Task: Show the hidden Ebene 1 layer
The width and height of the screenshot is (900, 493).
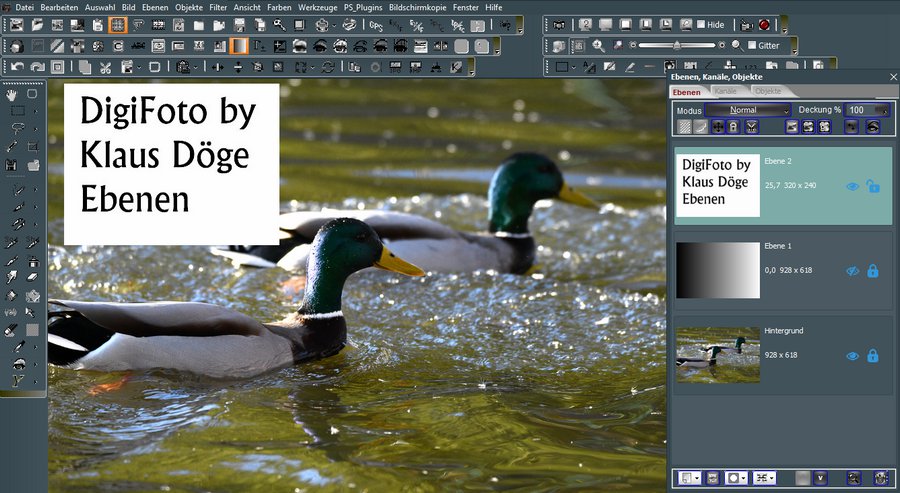Action: click(x=852, y=270)
